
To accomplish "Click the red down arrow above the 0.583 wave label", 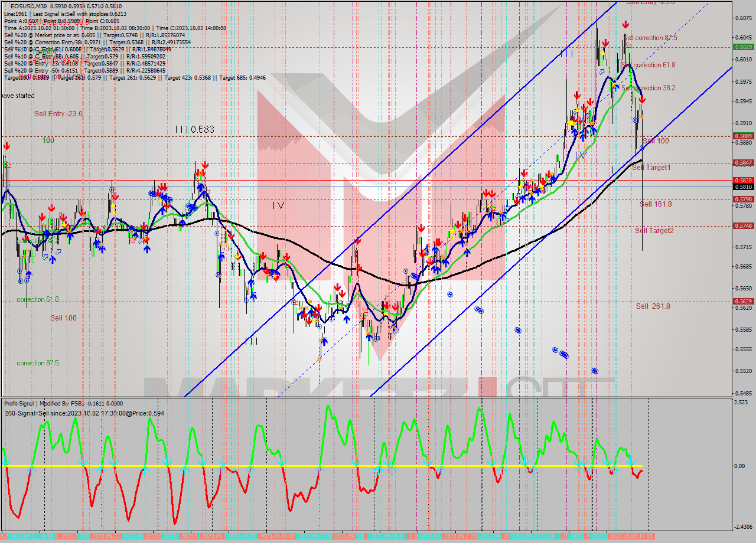I will pyautogui.click(x=204, y=166).
